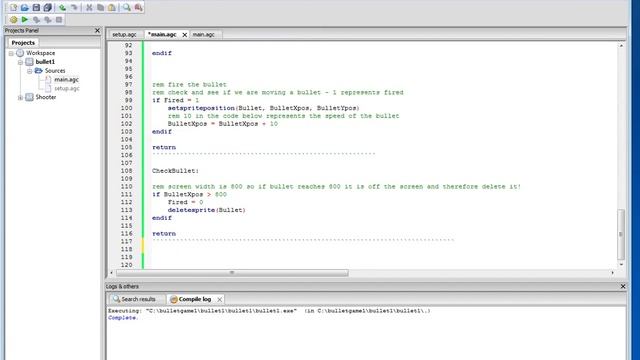Click the Save all files icon

click(47, 7)
